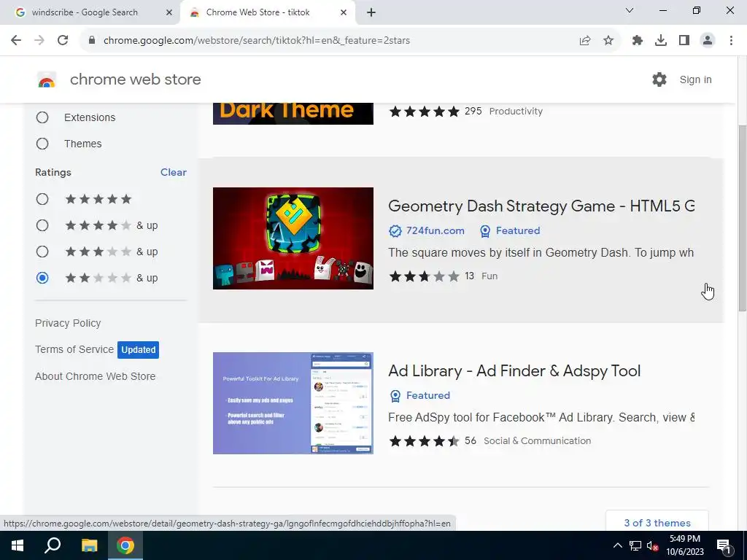747x560 pixels.
Task: Reload the current page
Action: (x=63, y=41)
